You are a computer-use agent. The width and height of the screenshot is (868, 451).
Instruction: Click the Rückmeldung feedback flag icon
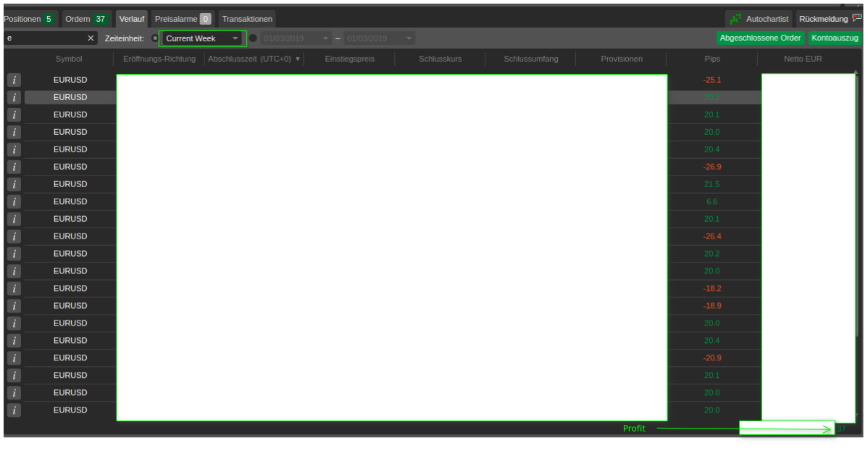pos(857,18)
